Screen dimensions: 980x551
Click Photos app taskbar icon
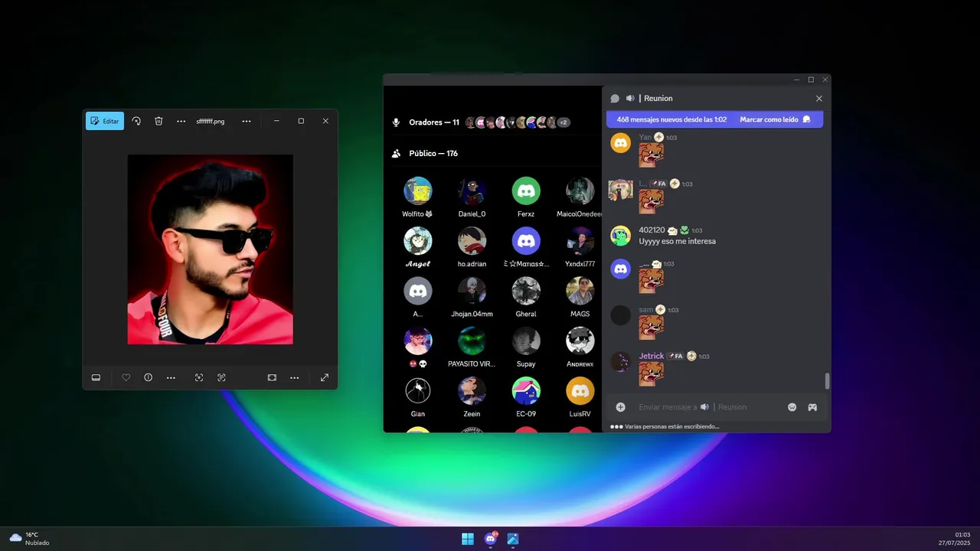[513, 539]
